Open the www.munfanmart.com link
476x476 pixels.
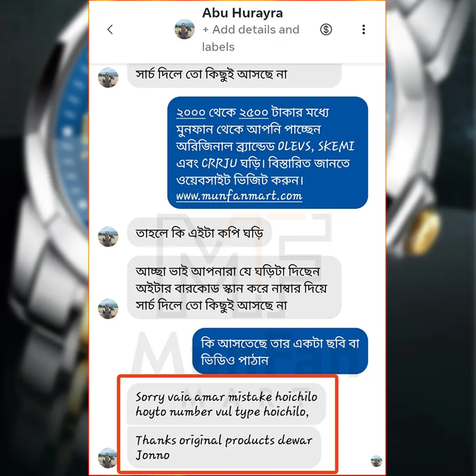click(x=239, y=196)
